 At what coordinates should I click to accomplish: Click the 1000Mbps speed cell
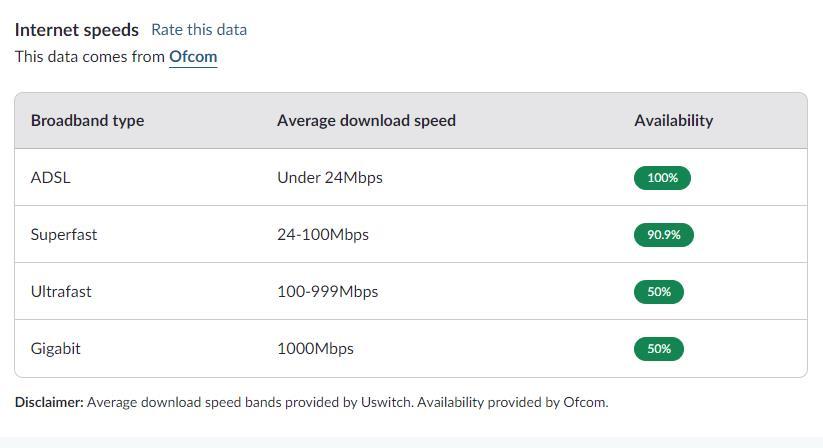[315, 349]
